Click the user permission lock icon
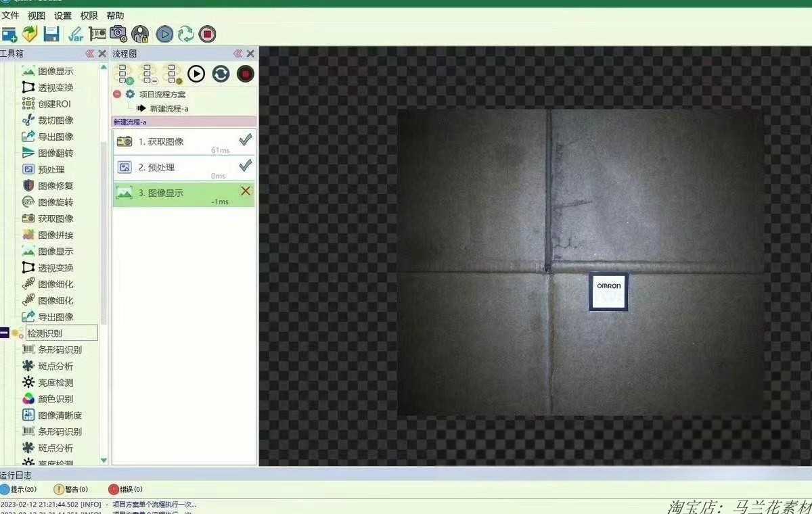Screen dimensions: 812x514 (x=140, y=34)
